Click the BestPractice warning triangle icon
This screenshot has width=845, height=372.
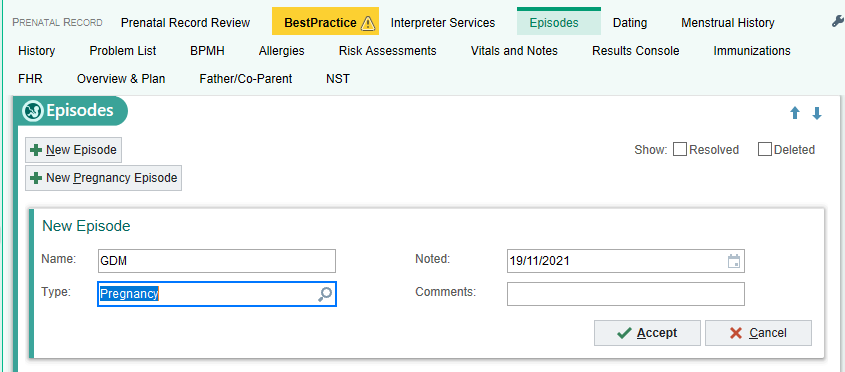click(368, 23)
